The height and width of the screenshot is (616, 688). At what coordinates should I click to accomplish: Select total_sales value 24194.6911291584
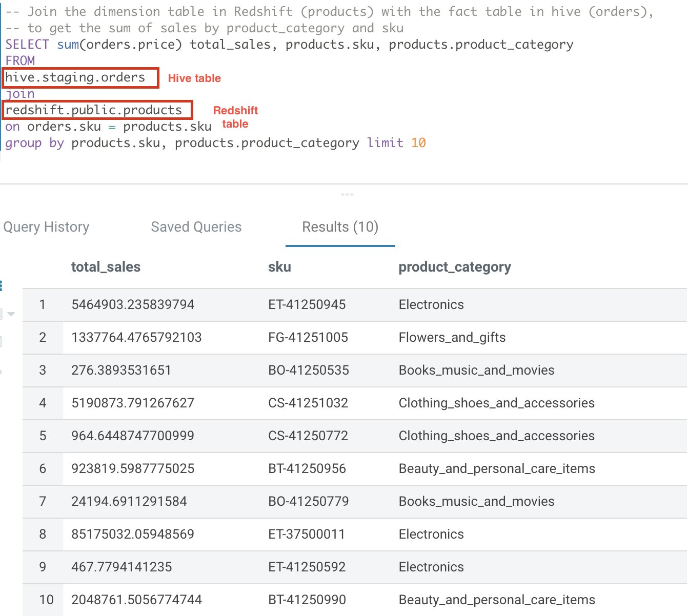(x=129, y=501)
